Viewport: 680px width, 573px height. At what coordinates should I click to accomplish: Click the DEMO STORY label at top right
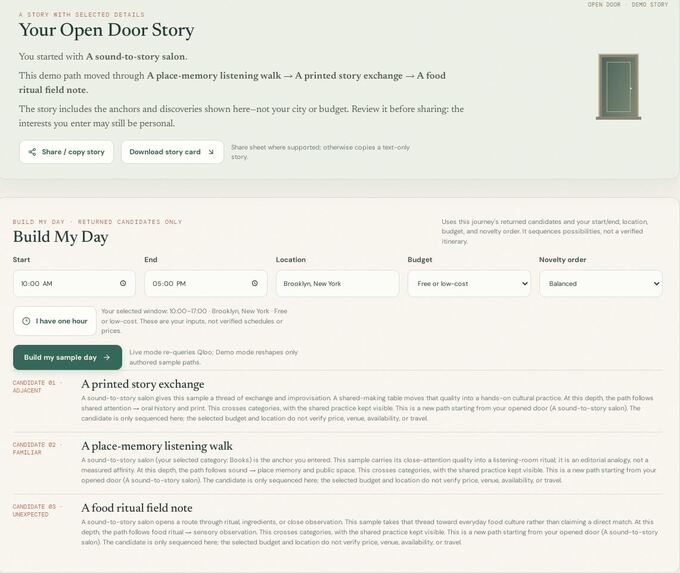(650, 4)
